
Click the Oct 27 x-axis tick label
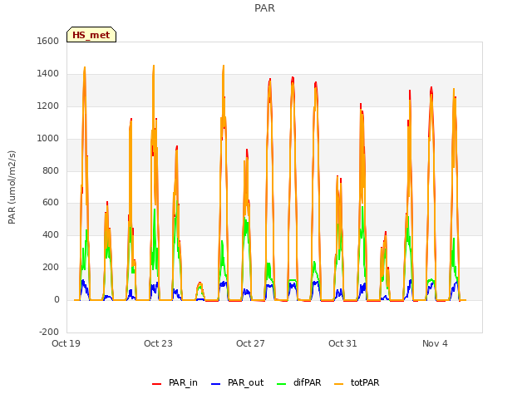(x=251, y=343)
